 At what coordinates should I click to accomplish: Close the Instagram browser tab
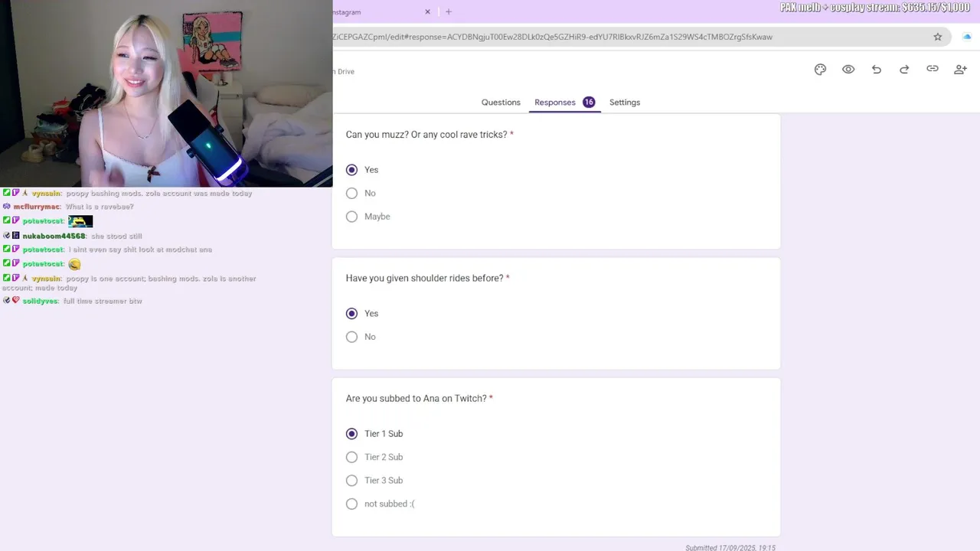[x=428, y=11]
